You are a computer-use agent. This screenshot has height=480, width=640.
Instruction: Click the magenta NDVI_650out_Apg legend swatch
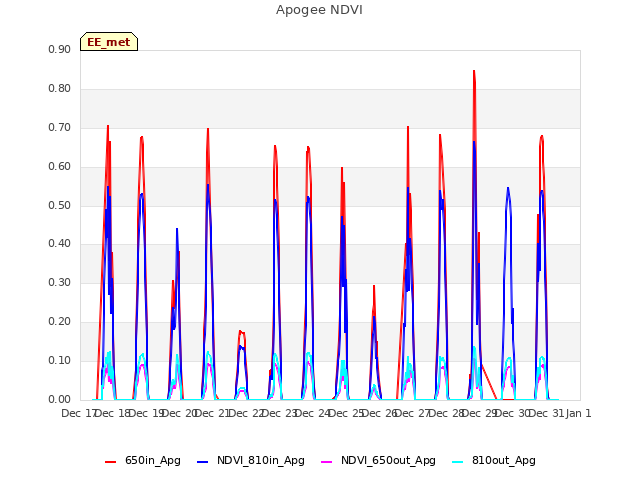[327, 462]
